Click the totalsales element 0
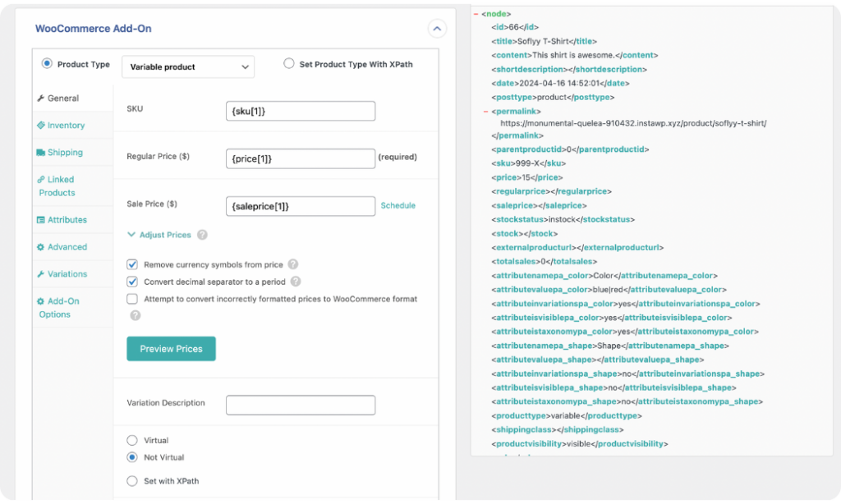The width and height of the screenshot is (841, 504). pyautogui.click(x=545, y=262)
